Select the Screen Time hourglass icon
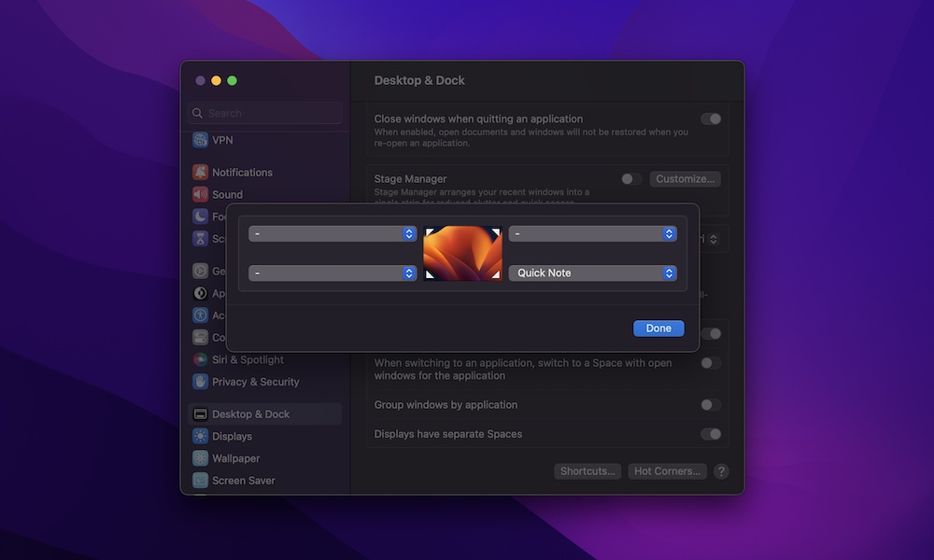Viewport: 934px width, 560px height. tap(200, 238)
